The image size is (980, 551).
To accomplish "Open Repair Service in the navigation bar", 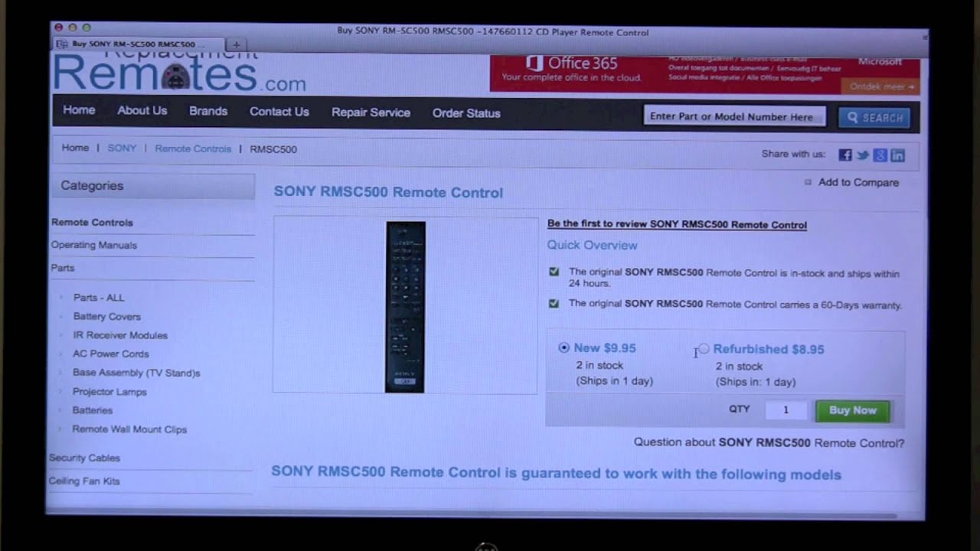I will pyautogui.click(x=371, y=112).
